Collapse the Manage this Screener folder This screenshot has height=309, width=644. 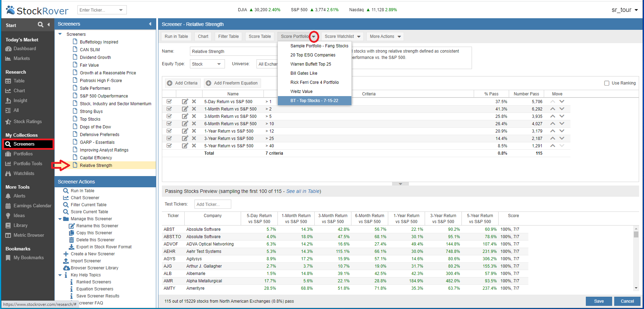pos(60,219)
